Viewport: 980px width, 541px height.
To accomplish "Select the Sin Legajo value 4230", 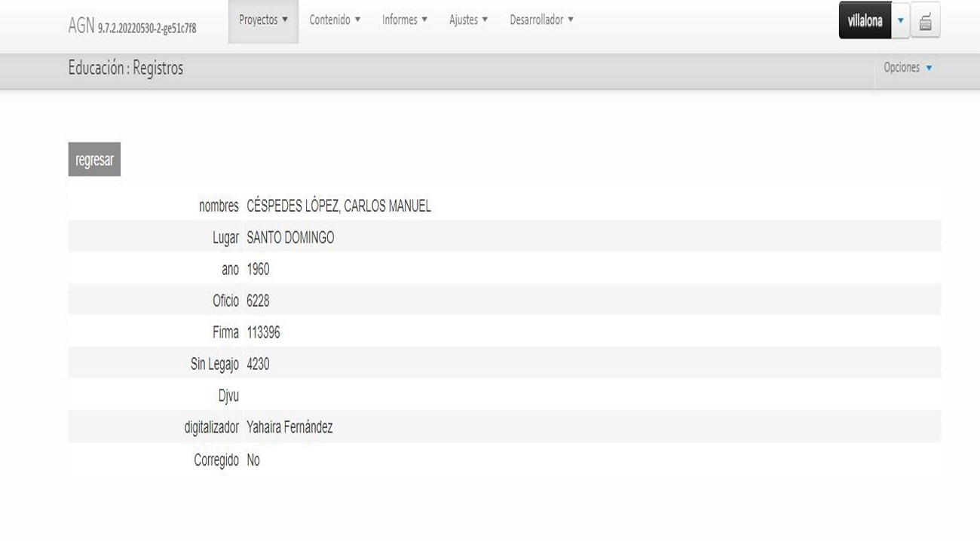I will 258,365.
